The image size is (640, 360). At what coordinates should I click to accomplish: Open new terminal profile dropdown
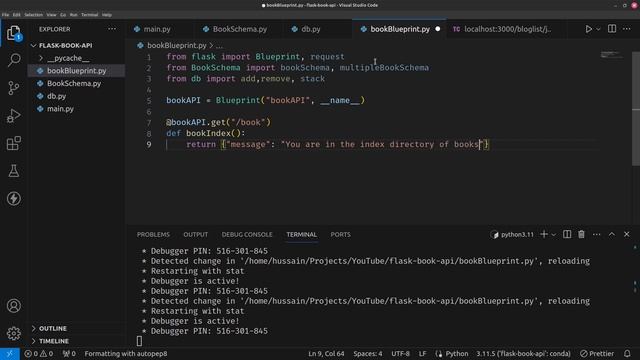553,234
